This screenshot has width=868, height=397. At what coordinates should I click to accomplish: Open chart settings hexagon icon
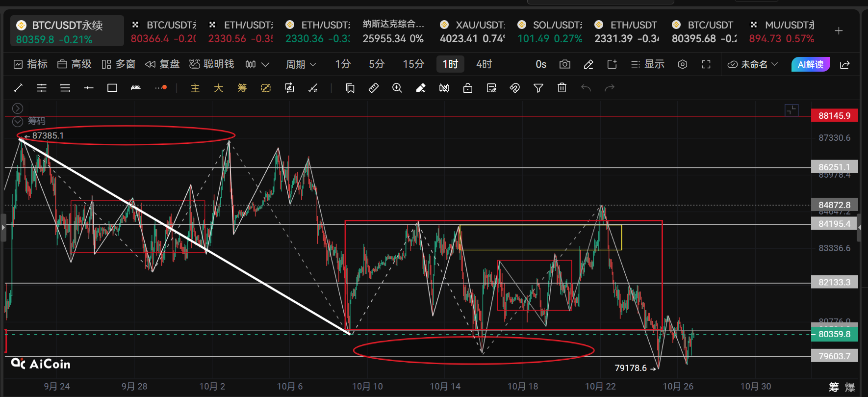pyautogui.click(x=683, y=64)
